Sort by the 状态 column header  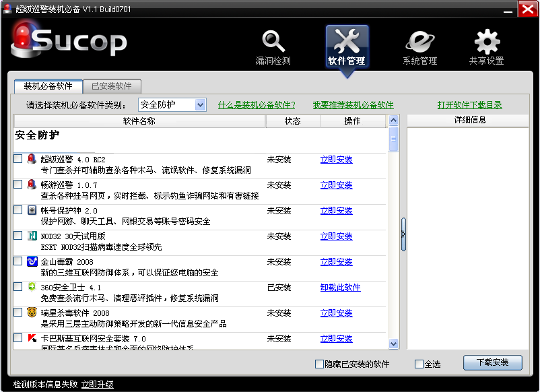pos(293,121)
